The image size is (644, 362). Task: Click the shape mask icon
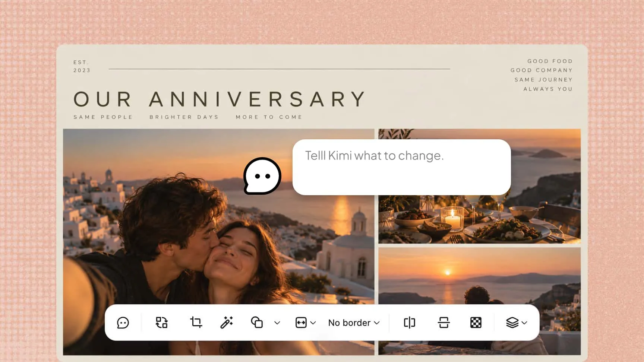tap(257, 322)
